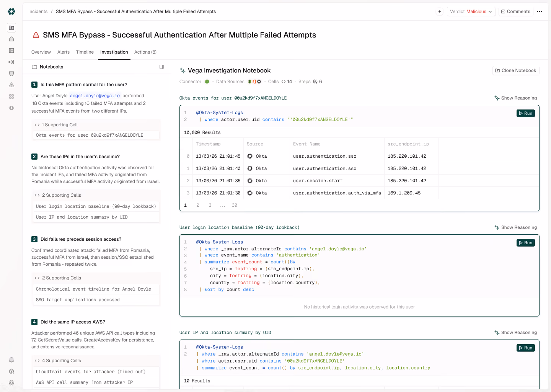The height and width of the screenshot is (392, 551).
Task: Click the app logo icon in sidebar
Action: [x=11, y=11]
